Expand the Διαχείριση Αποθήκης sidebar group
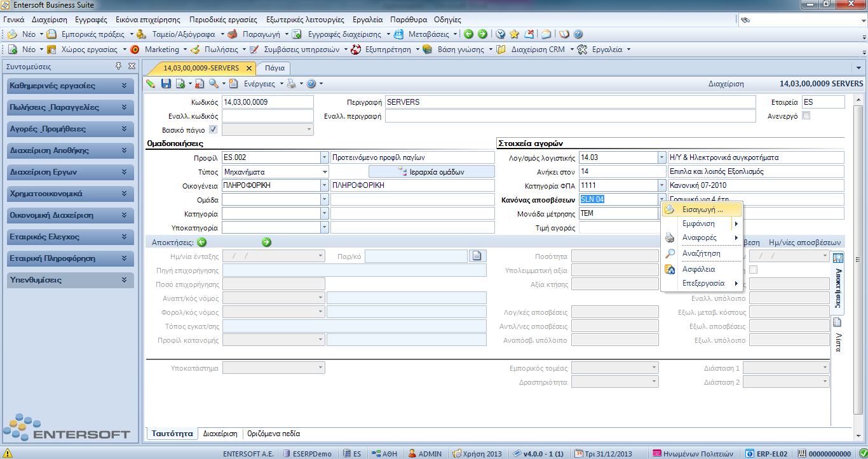The height and width of the screenshot is (459, 868). (x=71, y=150)
